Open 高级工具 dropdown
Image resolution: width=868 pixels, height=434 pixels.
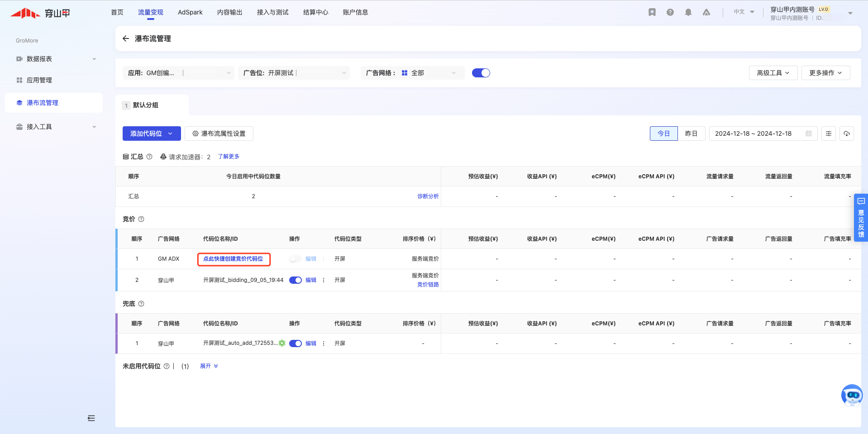point(773,73)
